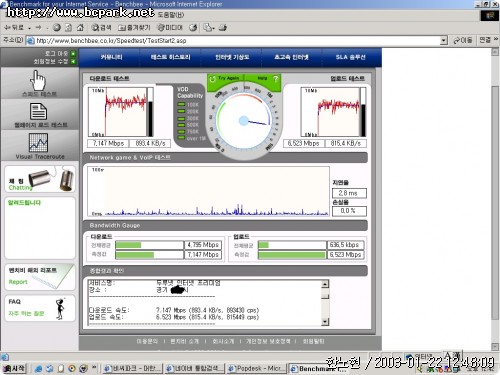The height and width of the screenshot is (375, 500).
Task: Click the URL address input field
Action: point(237,41)
